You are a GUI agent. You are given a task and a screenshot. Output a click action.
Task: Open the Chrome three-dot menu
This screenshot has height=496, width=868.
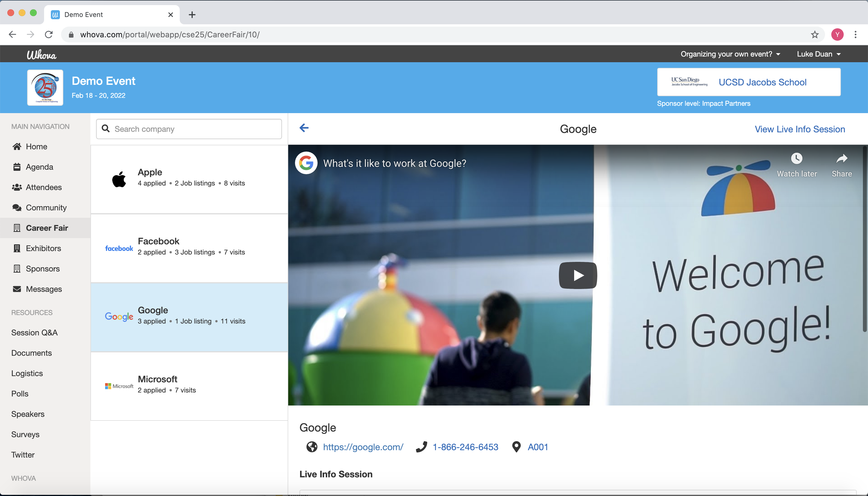(x=855, y=34)
